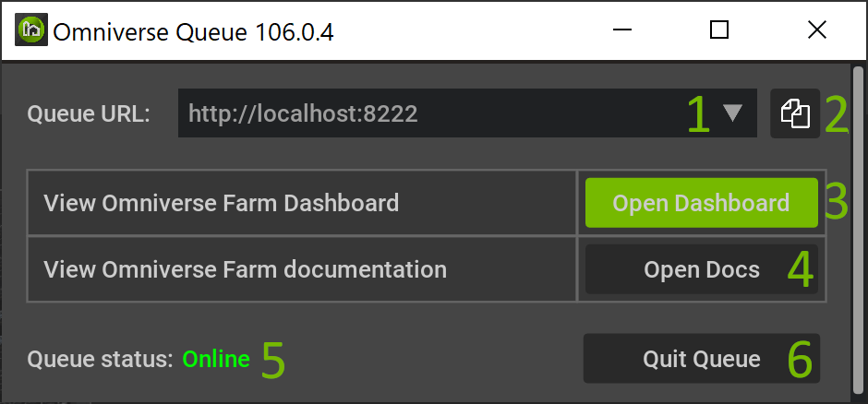
Task: Select the View Omniverse Farm Dashboard row text
Action: (221, 203)
